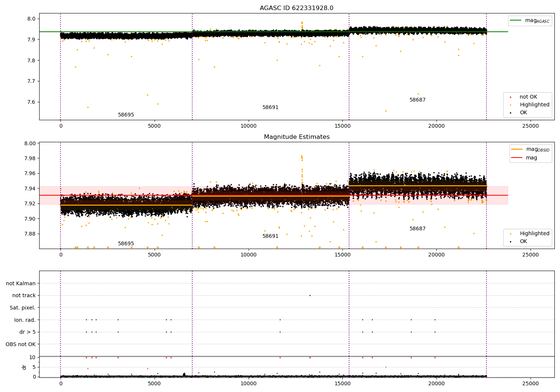
Task: Click the "7.92" y-axis tick label
Action: click(30, 204)
